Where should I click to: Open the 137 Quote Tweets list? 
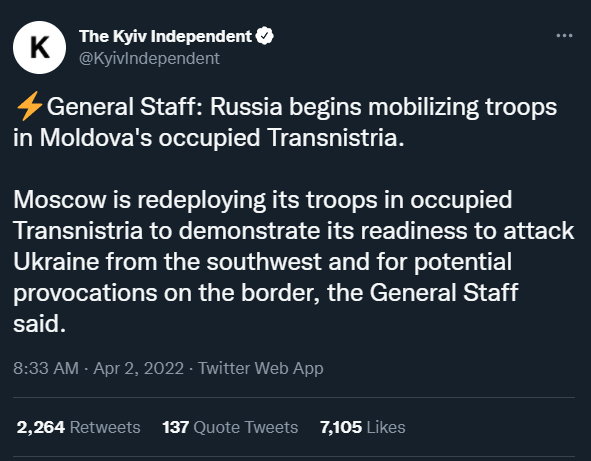point(230,427)
